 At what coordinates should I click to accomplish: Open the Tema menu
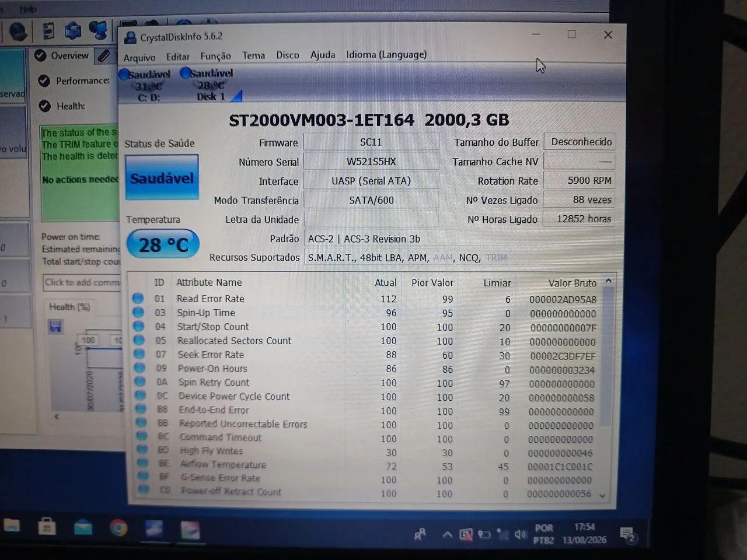pos(254,55)
